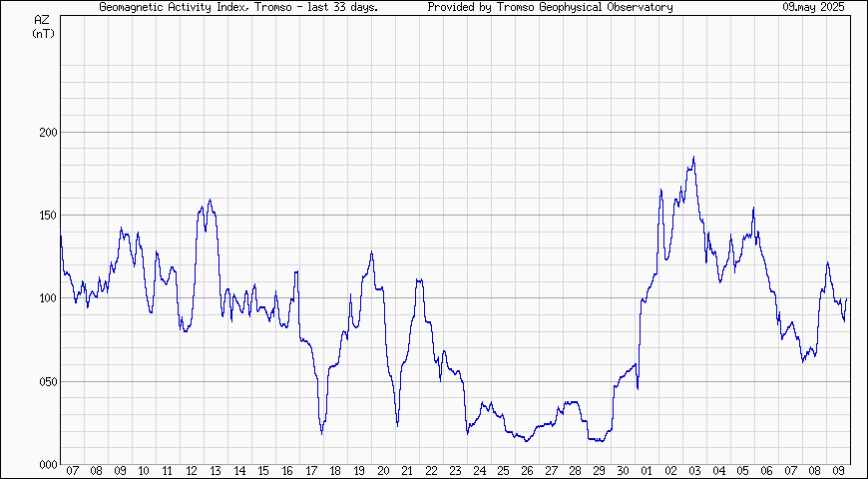Viewport: 868px width, 479px height.
Task: Click the "AZ" axis label
Action: [42, 21]
